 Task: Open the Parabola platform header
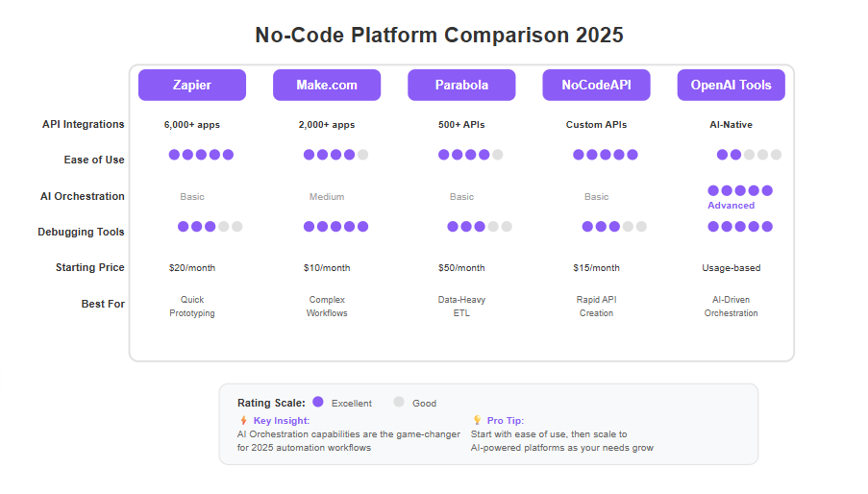coord(461,85)
